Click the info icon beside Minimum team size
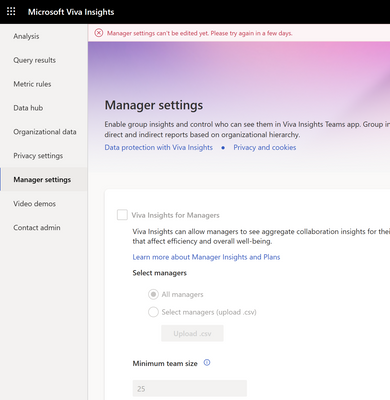This screenshot has height=400, width=390. pyautogui.click(x=207, y=363)
